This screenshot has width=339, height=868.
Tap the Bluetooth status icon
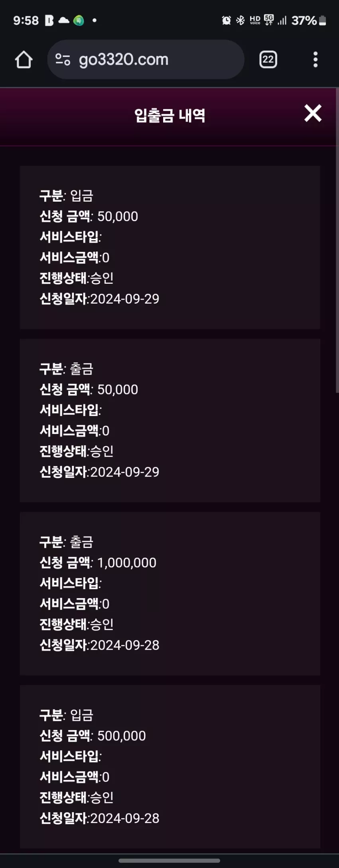tap(240, 20)
